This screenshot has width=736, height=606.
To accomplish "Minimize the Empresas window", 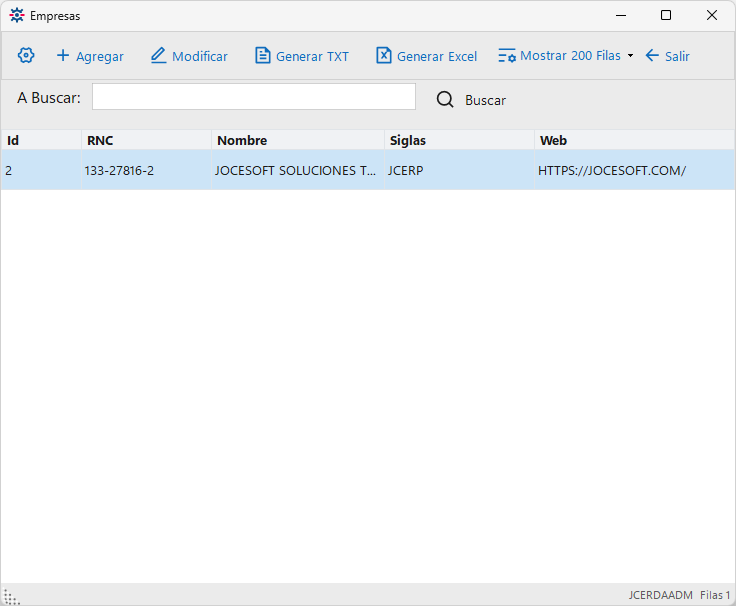I will (x=621, y=15).
